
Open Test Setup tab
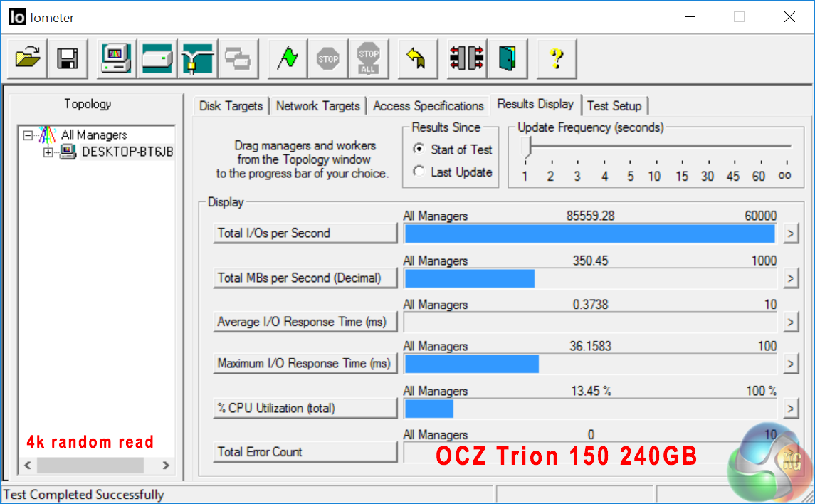coord(614,106)
